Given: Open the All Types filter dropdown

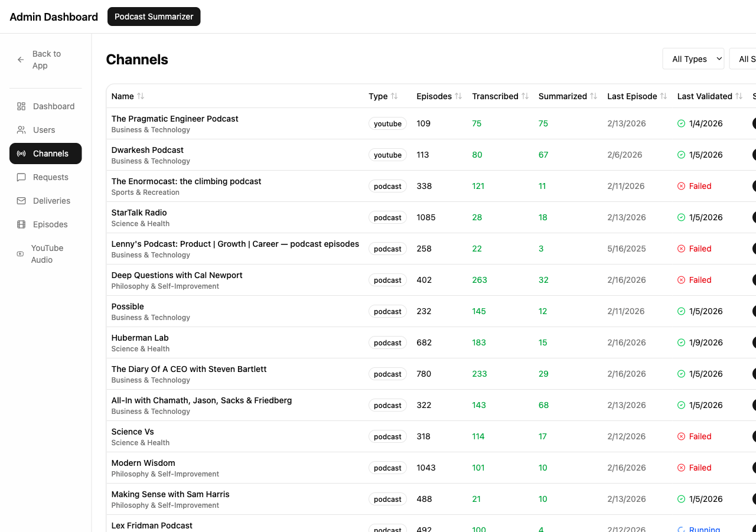Looking at the screenshot, I should [x=693, y=58].
